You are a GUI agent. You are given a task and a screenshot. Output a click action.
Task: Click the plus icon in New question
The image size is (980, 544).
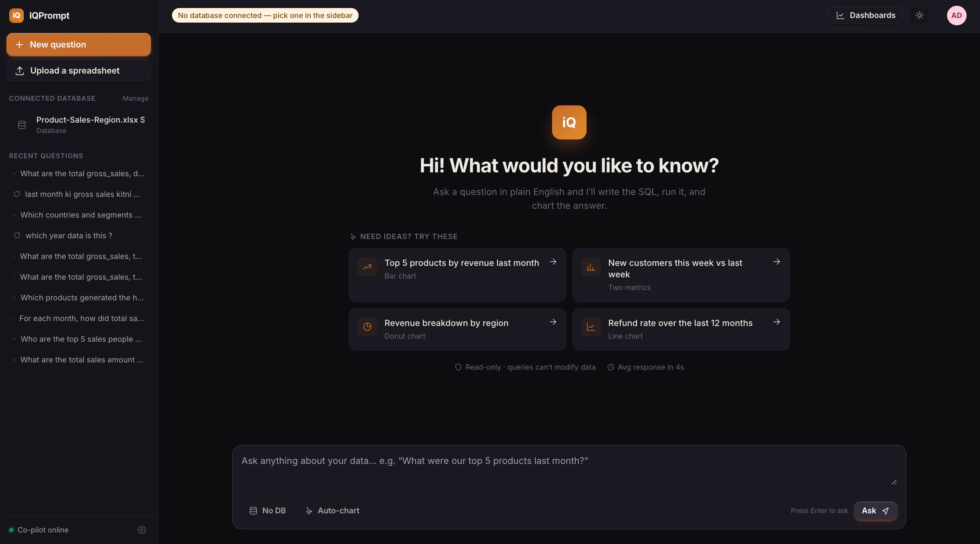click(19, 45)
